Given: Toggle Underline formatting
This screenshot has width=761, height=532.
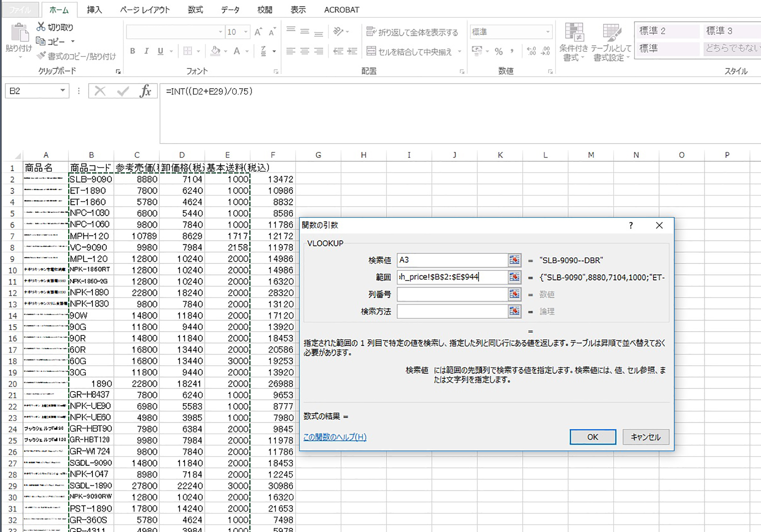Looking at the screenshot, I should [x=160, y=51].
